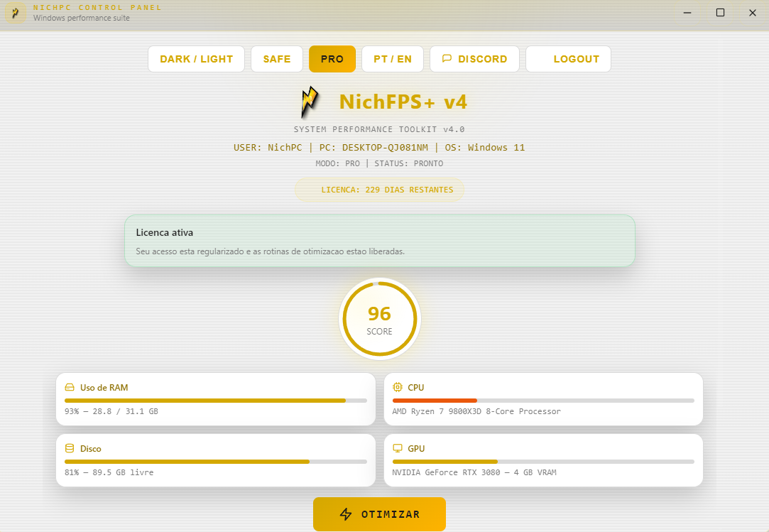
Task: Click the USER: NichPC info line
Action: click(x=379, y=147)
